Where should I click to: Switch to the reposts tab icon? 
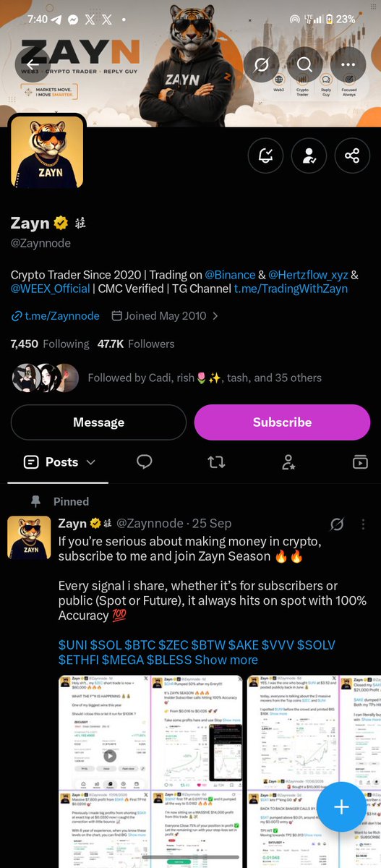[x=216, y=461]
